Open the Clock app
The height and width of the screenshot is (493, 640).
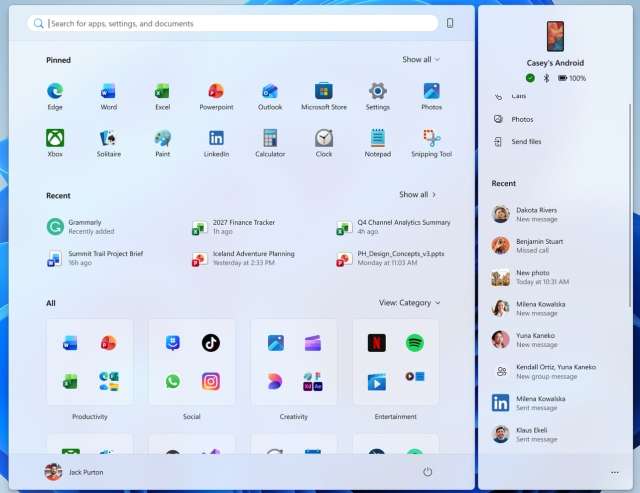324,143
